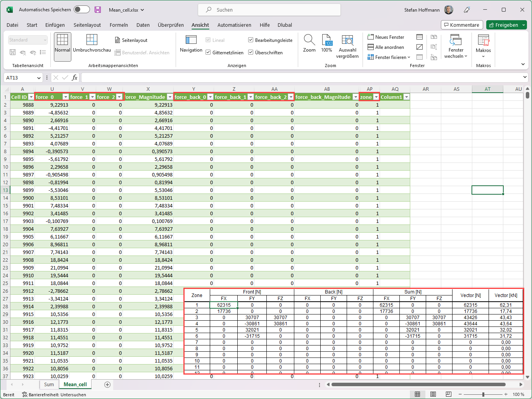Screen dimensions: 532x399
Task: Expand the Fenster fixieren dropdown
Action: [x=408, y=57]
